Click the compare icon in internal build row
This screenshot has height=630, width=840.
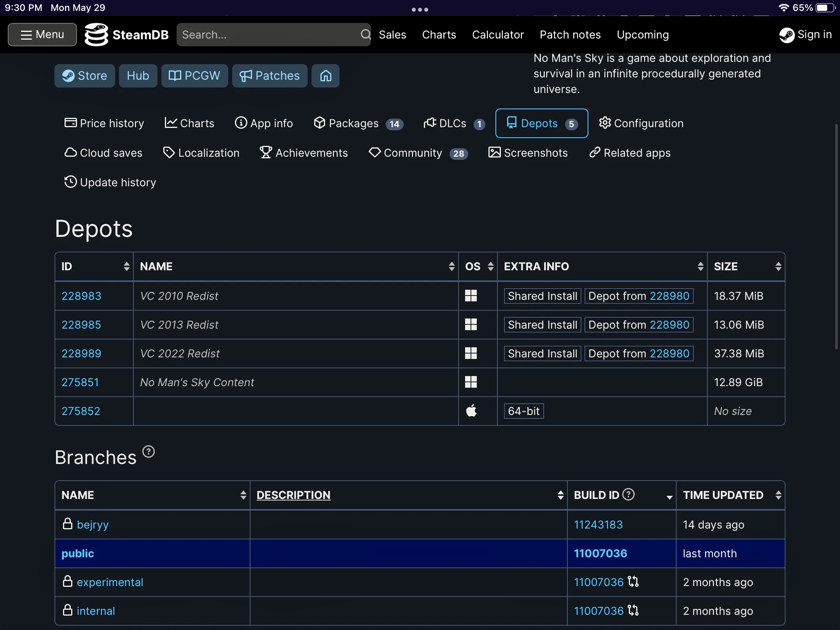pos(633,611)
